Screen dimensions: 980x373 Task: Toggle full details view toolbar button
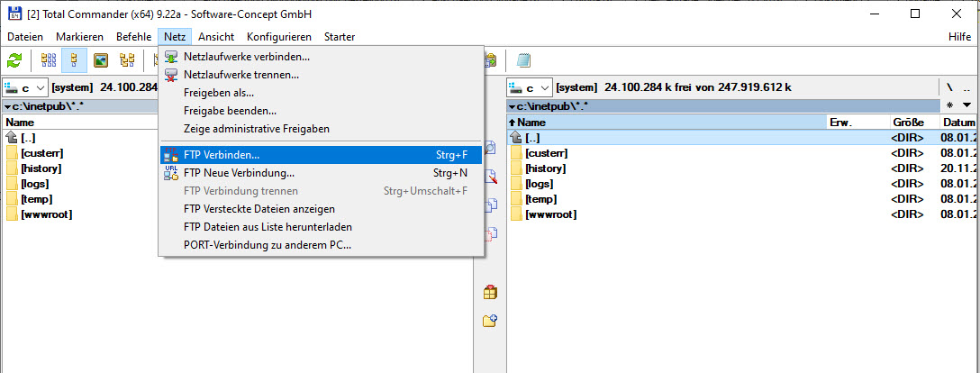pos(75,60)
